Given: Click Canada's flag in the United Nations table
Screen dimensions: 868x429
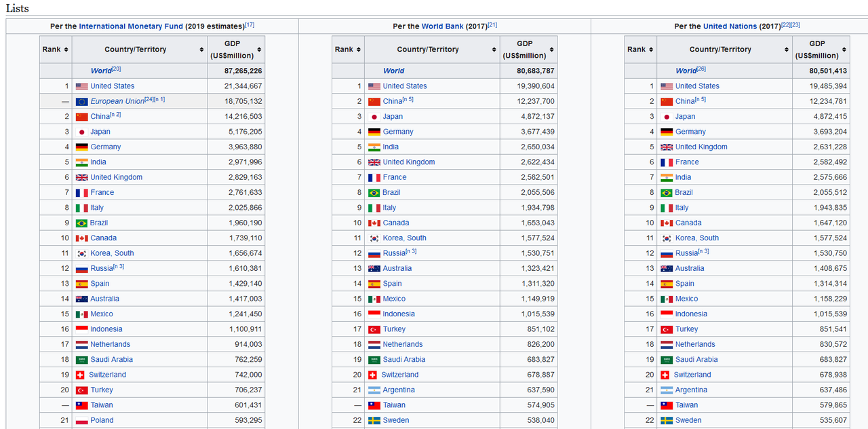Looking at the screenshot, I should 666,223.
